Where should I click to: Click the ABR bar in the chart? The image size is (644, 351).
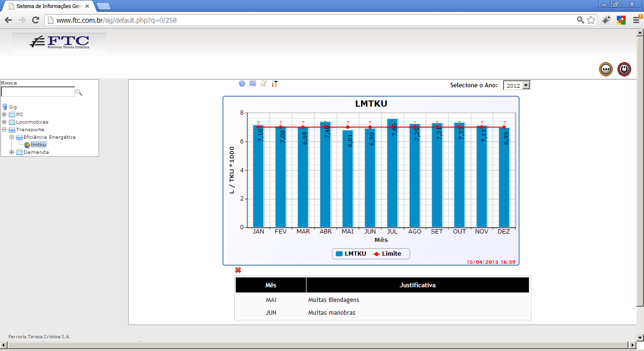[325, 175]
